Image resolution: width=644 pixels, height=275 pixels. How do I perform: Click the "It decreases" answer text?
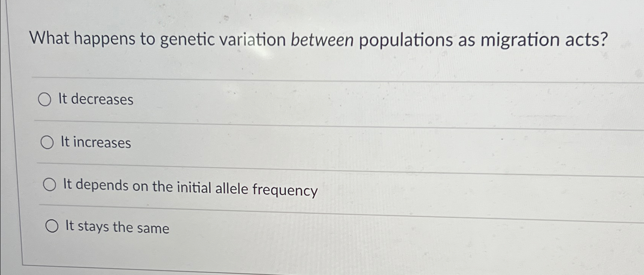click(x=96, y=100)
